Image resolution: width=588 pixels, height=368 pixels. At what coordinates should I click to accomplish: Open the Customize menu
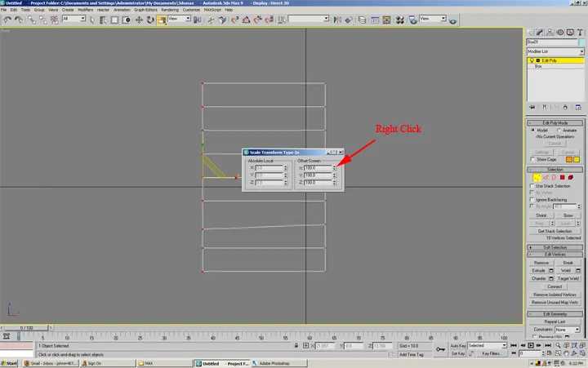tap(191, 10)
